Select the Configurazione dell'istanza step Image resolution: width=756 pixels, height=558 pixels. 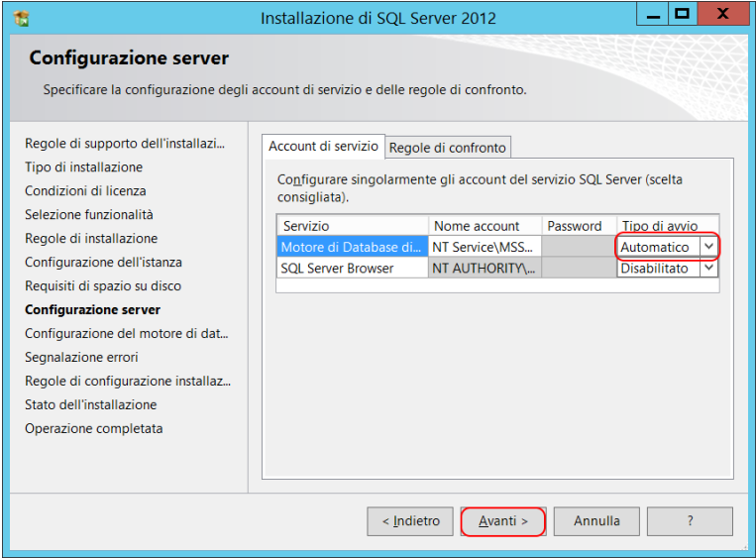coord(104,262)
